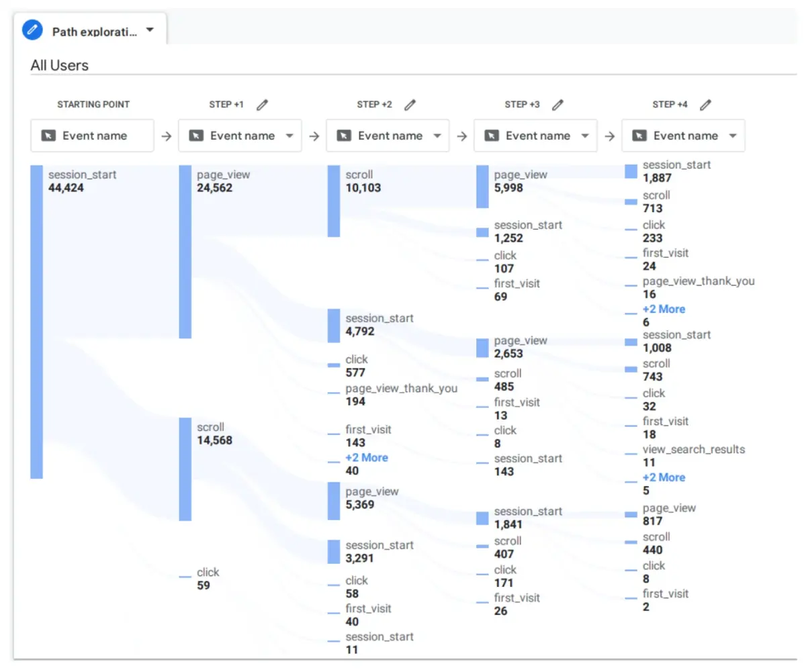Select the session_start node with 3,291
The image size is (806, 672).
334,552
